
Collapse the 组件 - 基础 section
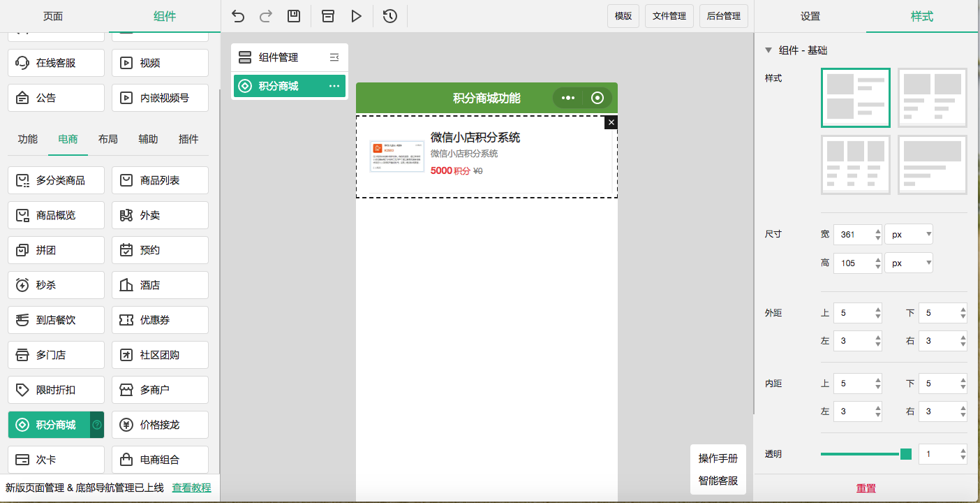pyautogui.click(x=769, y=50)
